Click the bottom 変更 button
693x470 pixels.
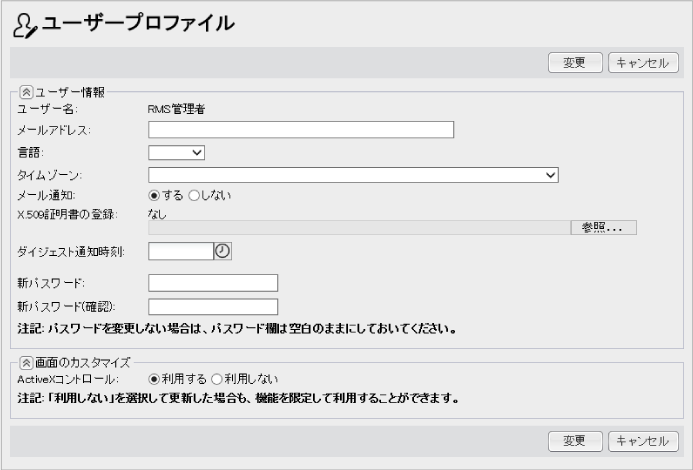click(x=574, y=441)
